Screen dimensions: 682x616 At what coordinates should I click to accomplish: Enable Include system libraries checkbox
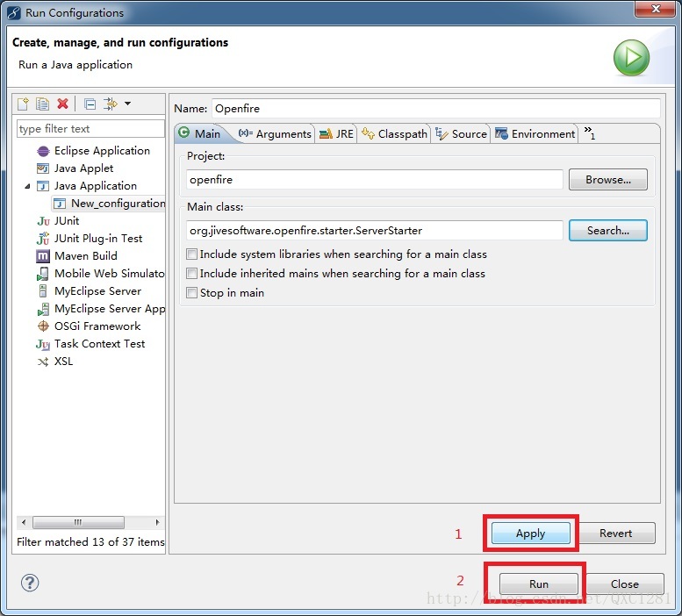click(x=192, y=254)
